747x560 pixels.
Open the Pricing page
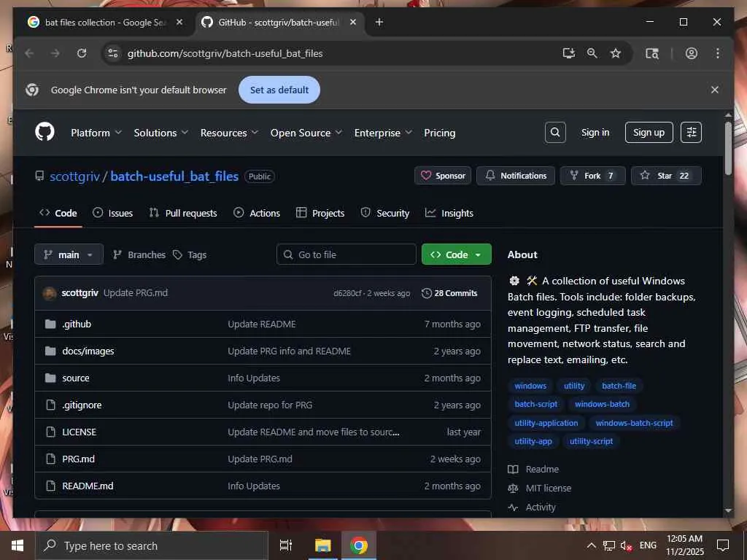440,133
